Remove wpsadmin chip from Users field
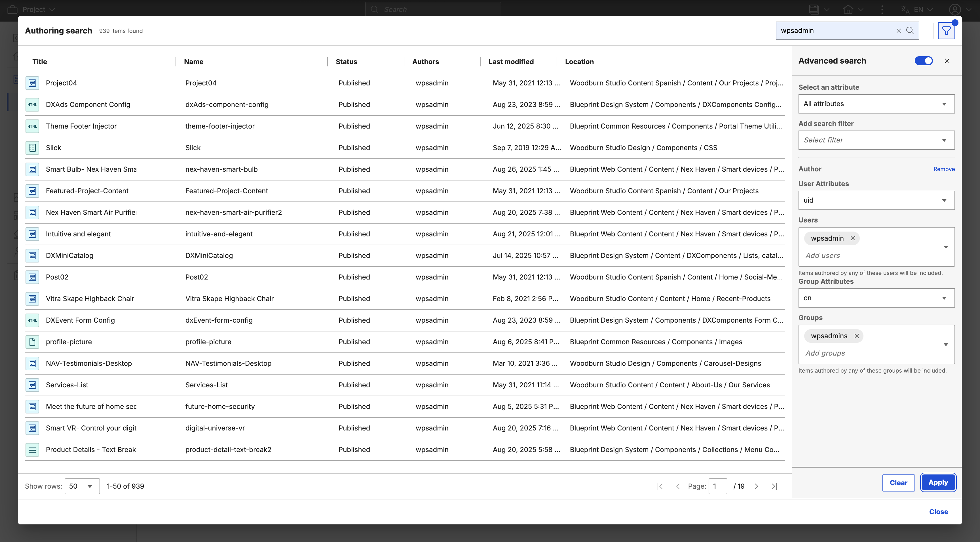The image size is (980, 542). point(853,238)
